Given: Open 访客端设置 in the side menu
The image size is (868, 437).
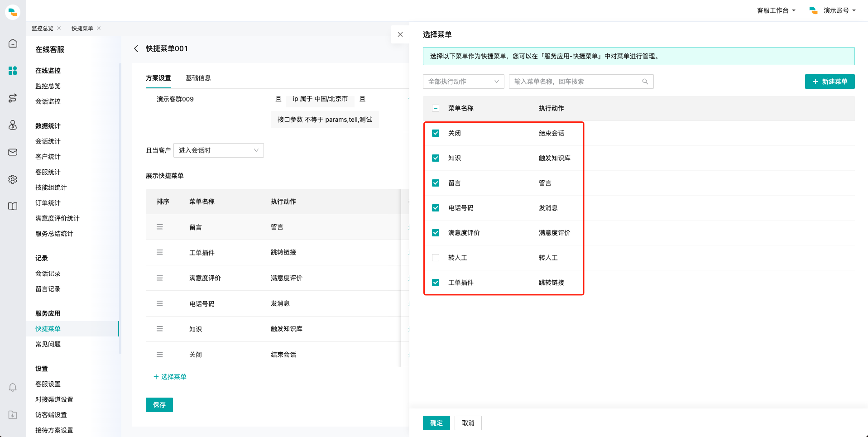Looking at the screenshot, I should point(51,415).
